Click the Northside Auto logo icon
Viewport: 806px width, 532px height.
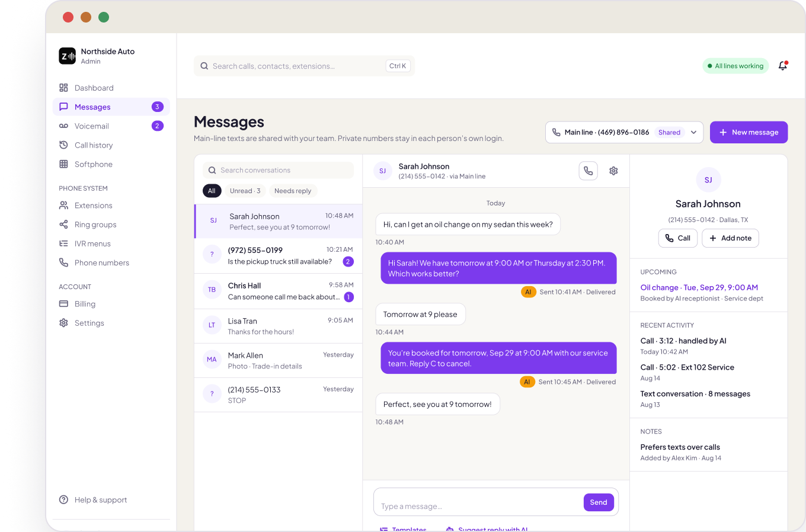tap(67, 56)
